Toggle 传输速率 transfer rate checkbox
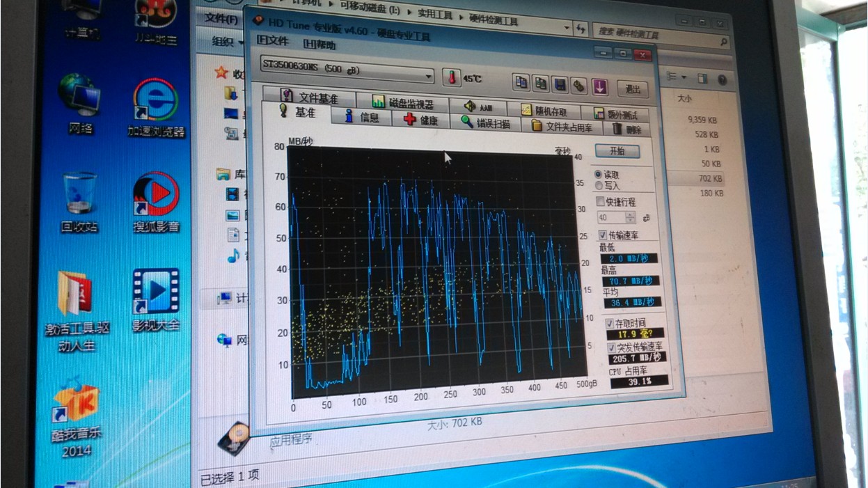868x488 pixels. [603, 235]
